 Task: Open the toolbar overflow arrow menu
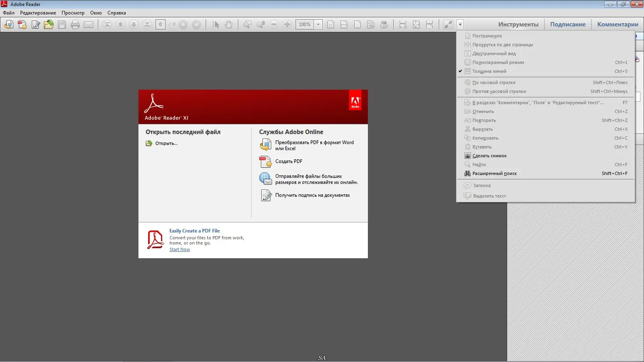point(460,25)
